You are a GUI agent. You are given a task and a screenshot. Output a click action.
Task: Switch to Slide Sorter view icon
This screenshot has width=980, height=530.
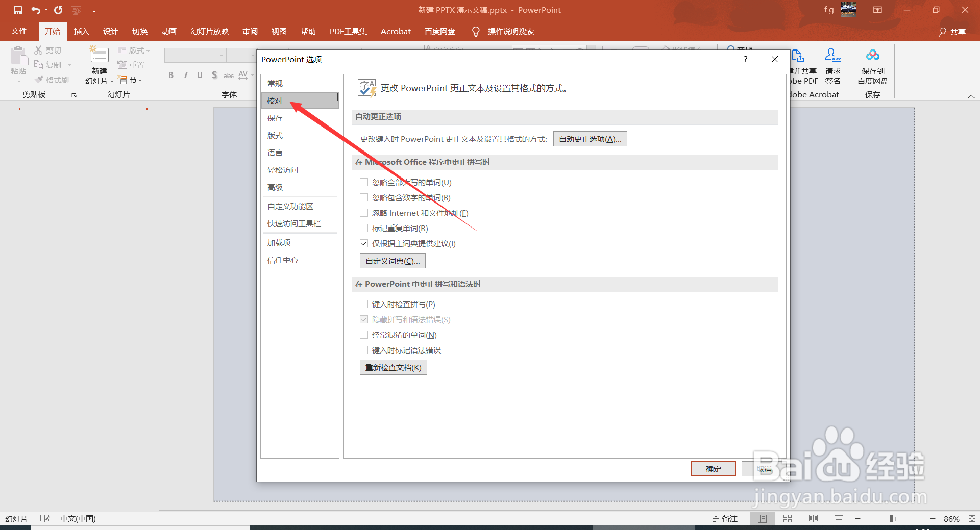coord(788,518)
